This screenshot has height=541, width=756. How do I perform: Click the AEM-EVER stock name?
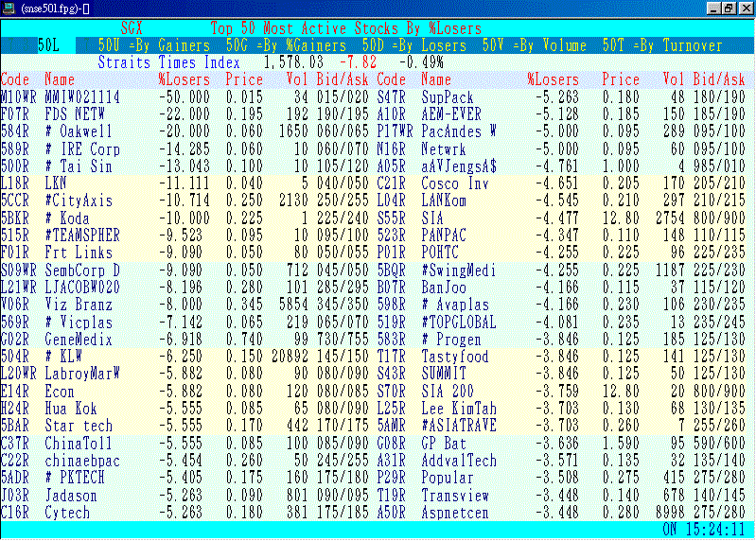(x=450, y=114)
